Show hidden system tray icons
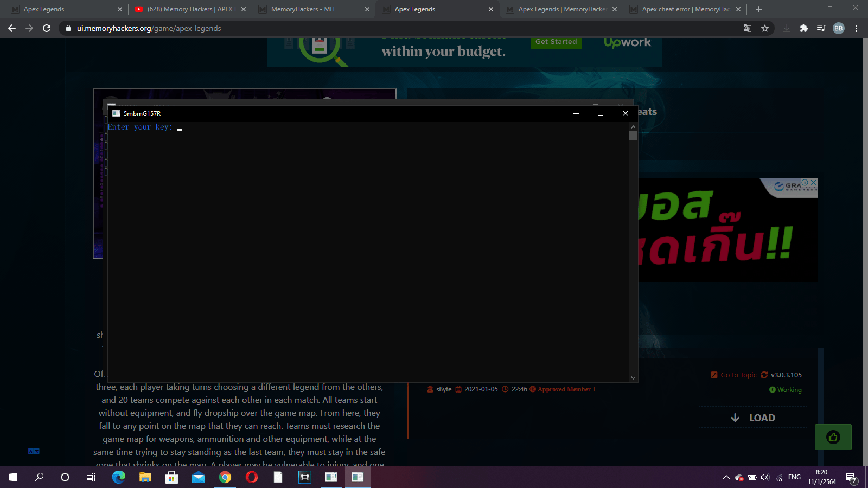Viewport: 868px width, 488px height. (x=726, y=477)
